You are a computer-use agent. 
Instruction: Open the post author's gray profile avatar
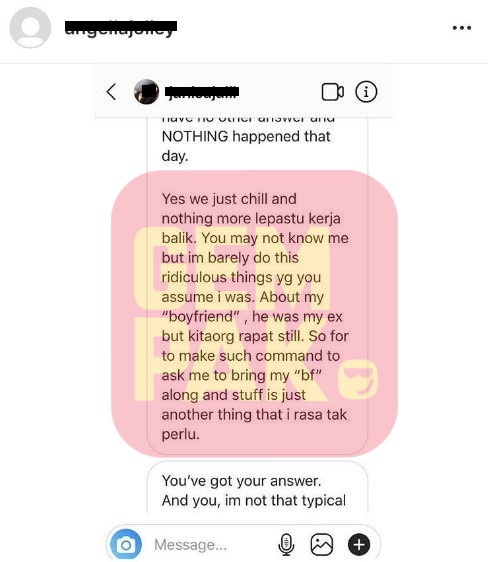click(30, 28)
